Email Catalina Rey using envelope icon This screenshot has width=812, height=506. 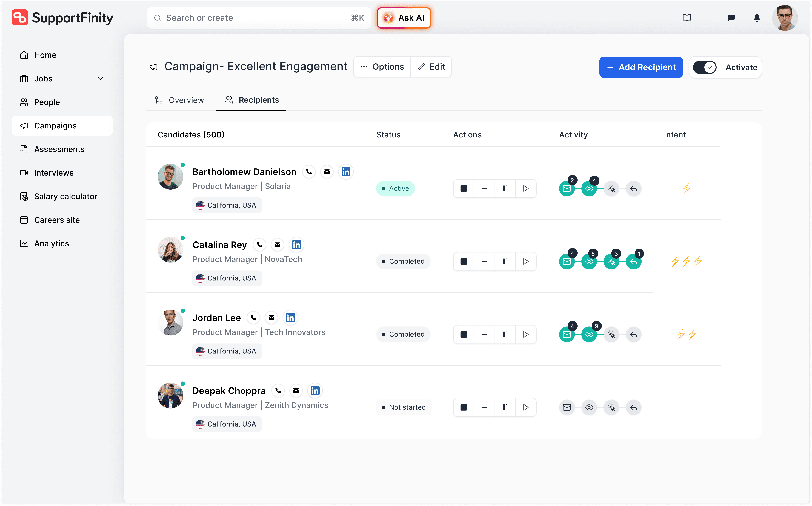click(278, 245)
